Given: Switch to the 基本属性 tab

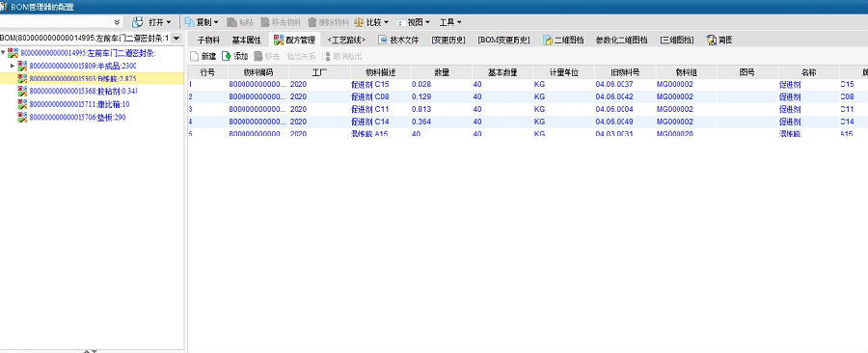Looking at the screenshot, I should pos(246,40).
